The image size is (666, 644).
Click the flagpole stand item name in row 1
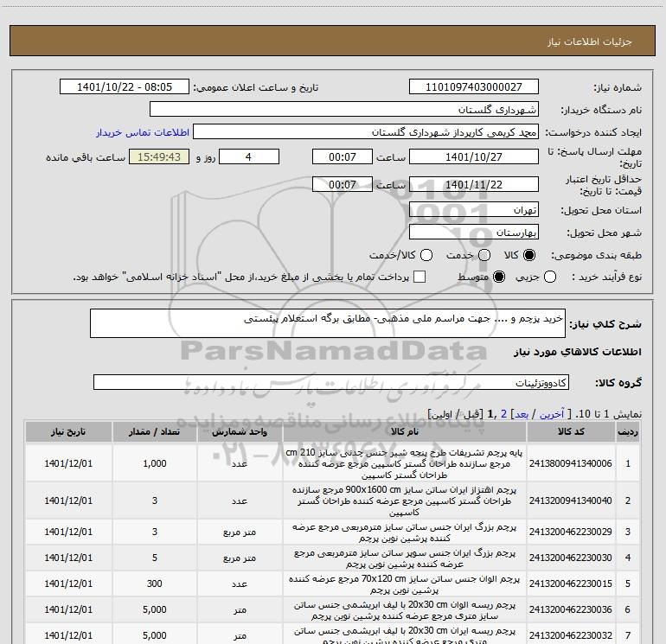coord(405,463)
